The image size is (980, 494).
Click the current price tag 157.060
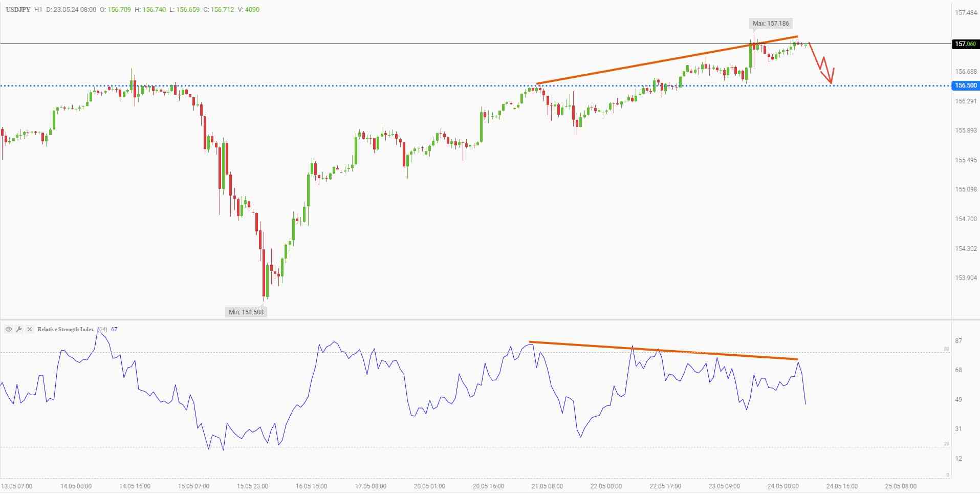pos(965,44)
